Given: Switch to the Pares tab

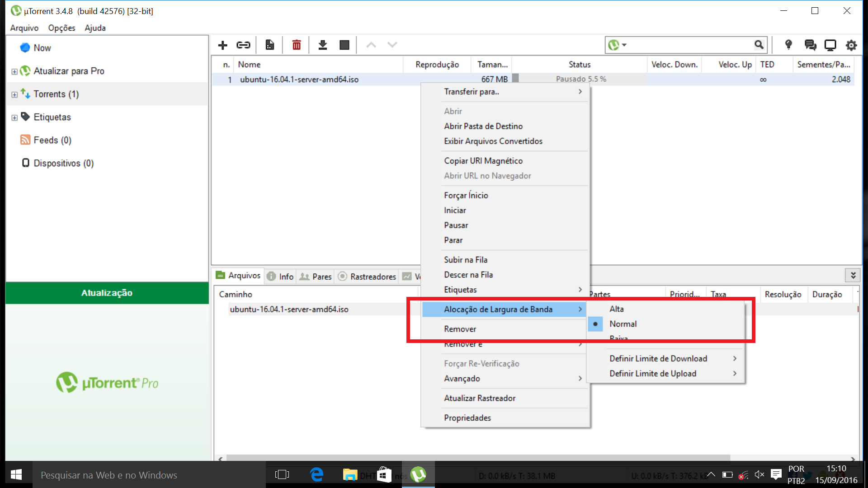Looking at the screenshot, I should (316, 276).
